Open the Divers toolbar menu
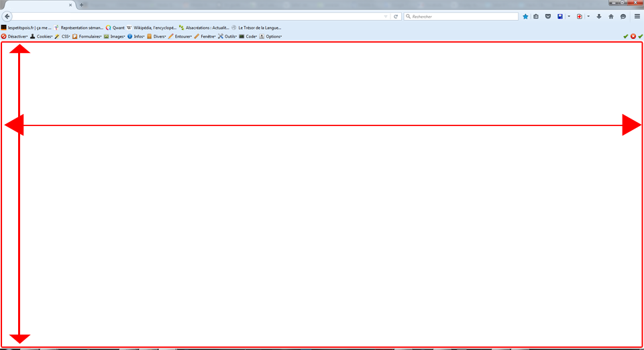 click(x=156, y=36)
